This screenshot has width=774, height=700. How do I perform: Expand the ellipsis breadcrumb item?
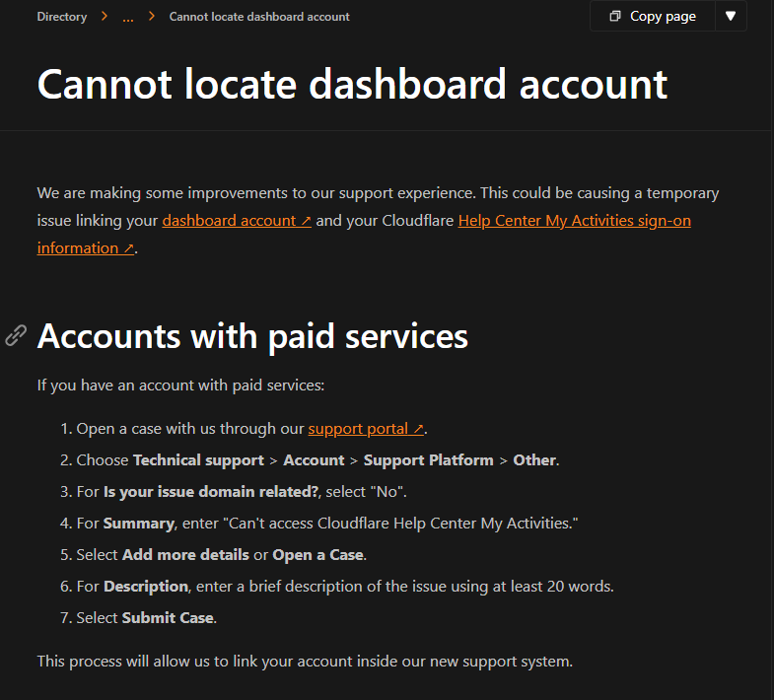[128, 18]
